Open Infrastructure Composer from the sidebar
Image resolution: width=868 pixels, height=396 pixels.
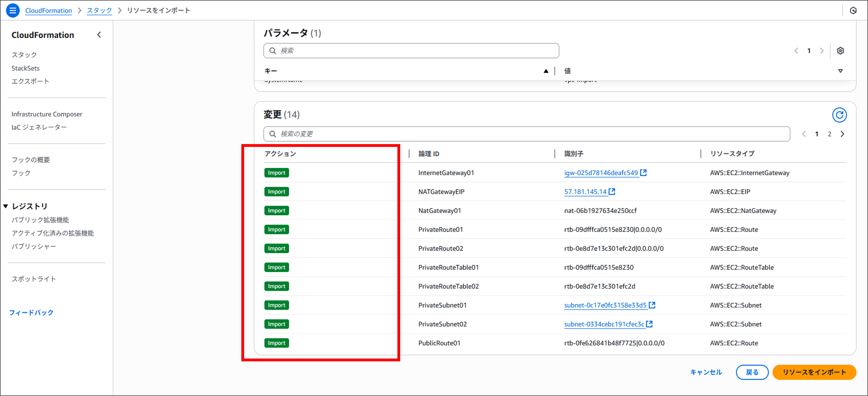pos(47,114)
